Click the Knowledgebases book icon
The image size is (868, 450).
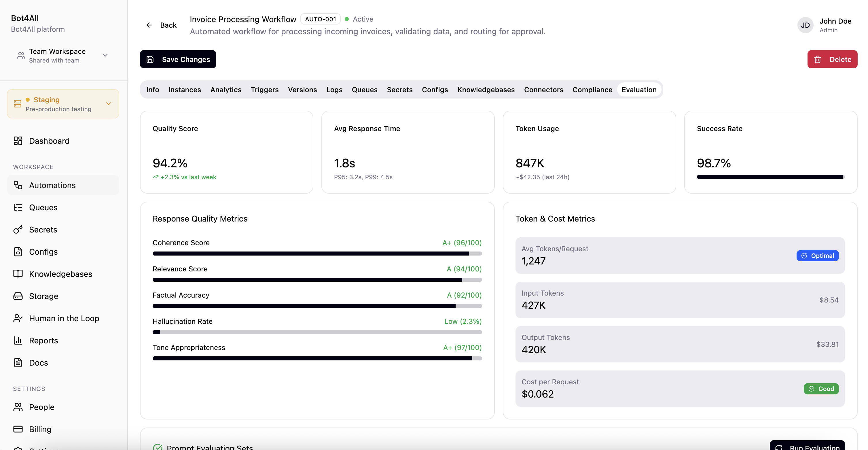[18, 274]
